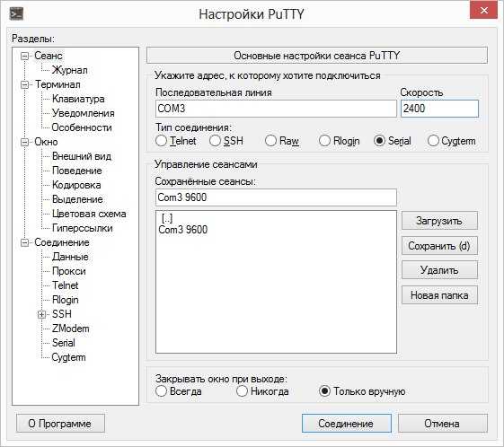Click the Соединение button to connect

click(347, 424)
